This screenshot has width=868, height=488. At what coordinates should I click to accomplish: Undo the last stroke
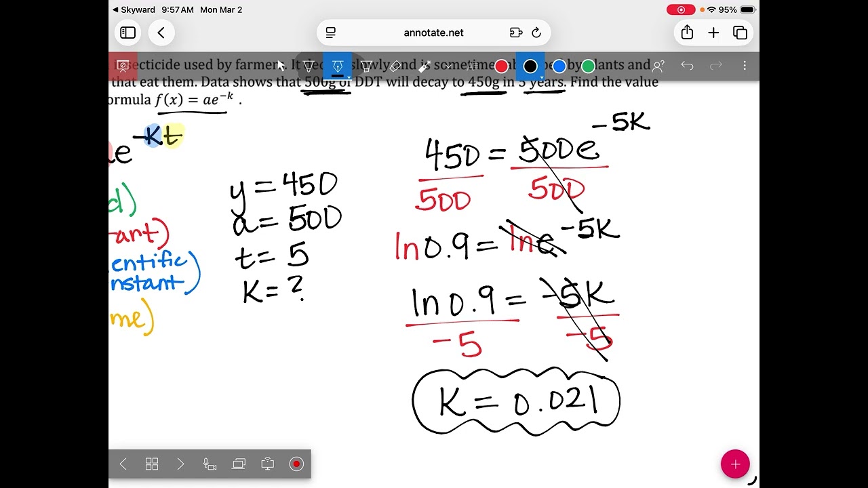687,66
